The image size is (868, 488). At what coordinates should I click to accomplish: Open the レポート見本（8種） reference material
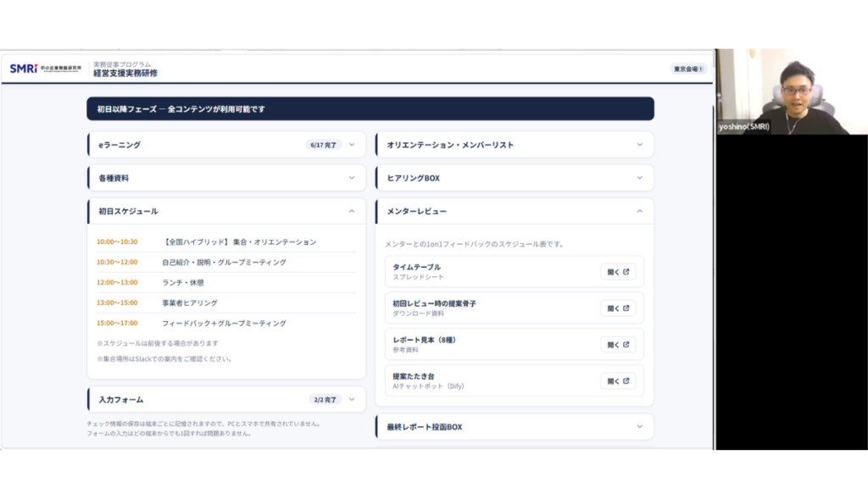[618, 345]
